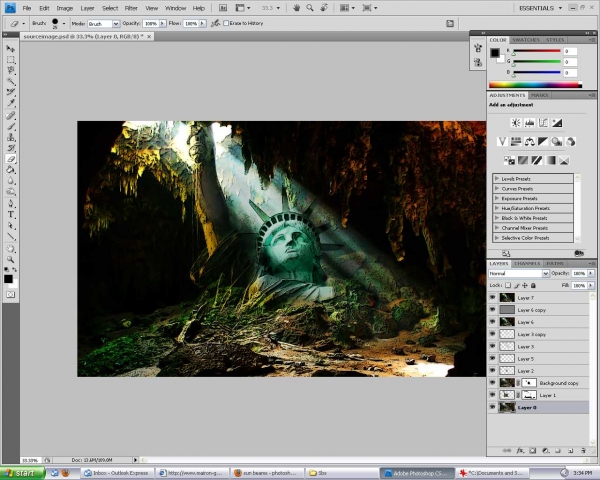Viewport: 600px width, 480px height.
Task: Enable the Erase to History checkbox
Action: (x=226, y=23)
